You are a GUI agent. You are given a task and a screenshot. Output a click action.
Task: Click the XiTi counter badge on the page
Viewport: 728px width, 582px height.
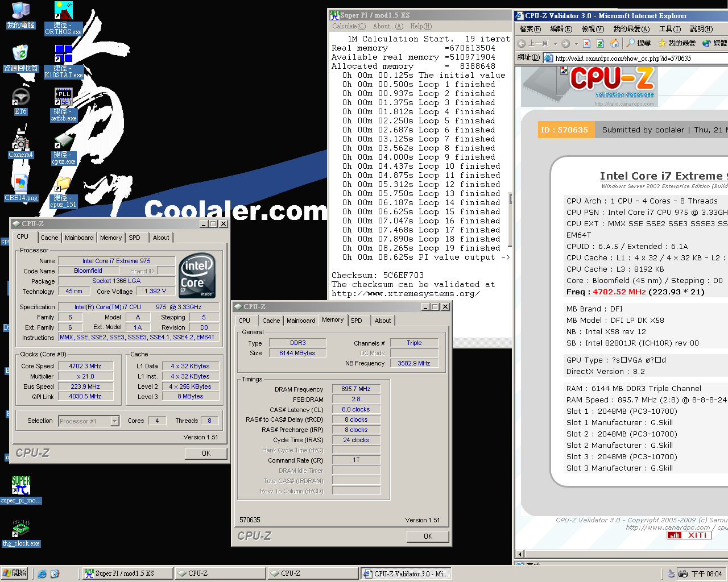click(x=689, y=535)
